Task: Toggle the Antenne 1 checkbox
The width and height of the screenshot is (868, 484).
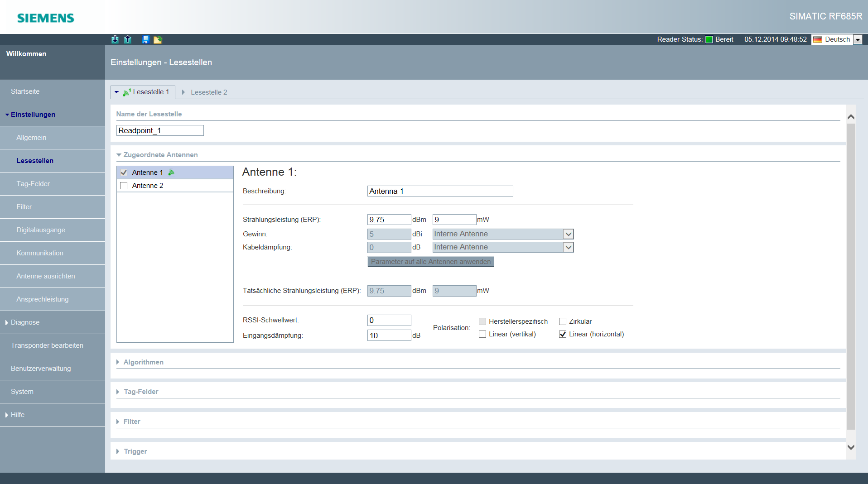Action: 124,173
